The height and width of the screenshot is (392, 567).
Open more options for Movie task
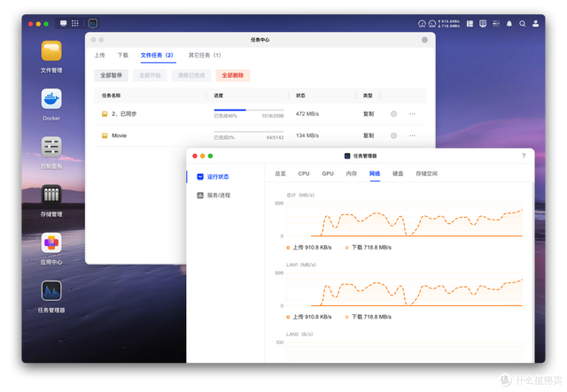[412, 135]
